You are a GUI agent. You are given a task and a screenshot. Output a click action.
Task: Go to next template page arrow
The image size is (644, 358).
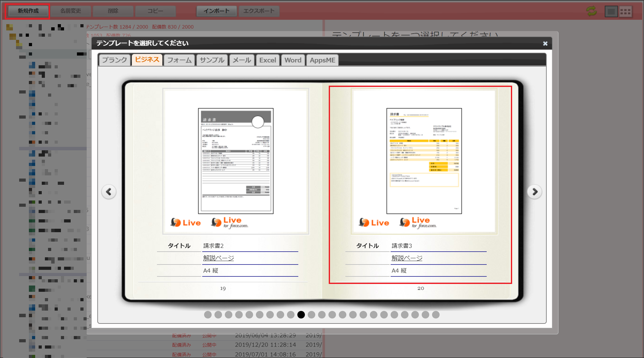535,192
